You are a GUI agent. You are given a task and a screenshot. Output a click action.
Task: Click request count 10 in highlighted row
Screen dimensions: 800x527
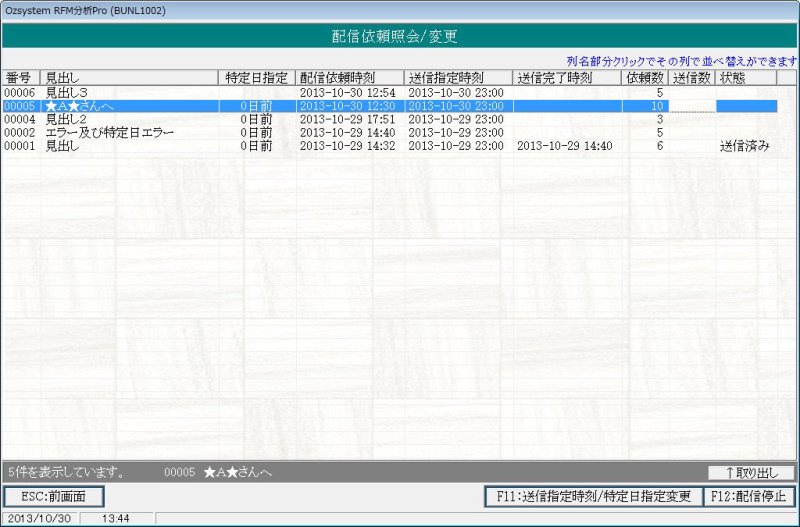[x=657, y=106]
